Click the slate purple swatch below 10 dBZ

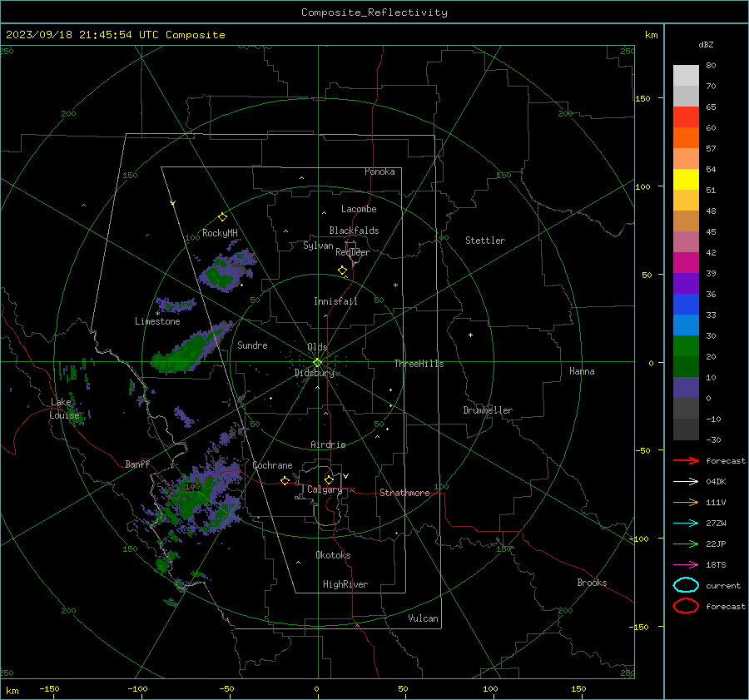(x=686, y=388)
